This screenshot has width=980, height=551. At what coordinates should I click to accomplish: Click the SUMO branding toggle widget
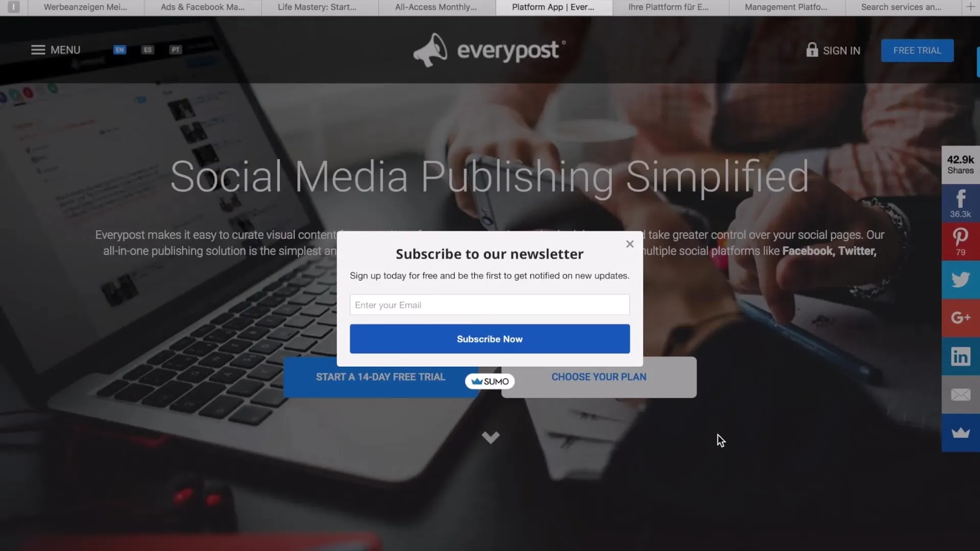[x=490, y=381]
